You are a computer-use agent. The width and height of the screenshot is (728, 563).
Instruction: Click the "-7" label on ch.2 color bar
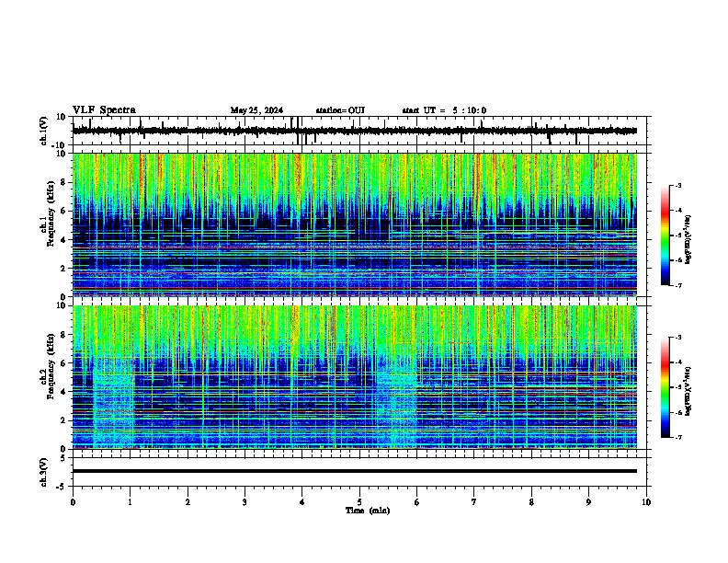pos(678,437)
